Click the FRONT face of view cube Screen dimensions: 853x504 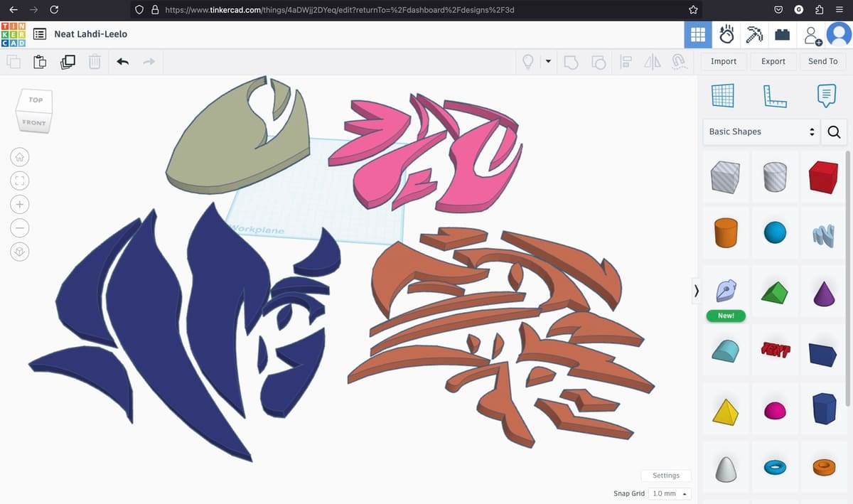point(33,123)
